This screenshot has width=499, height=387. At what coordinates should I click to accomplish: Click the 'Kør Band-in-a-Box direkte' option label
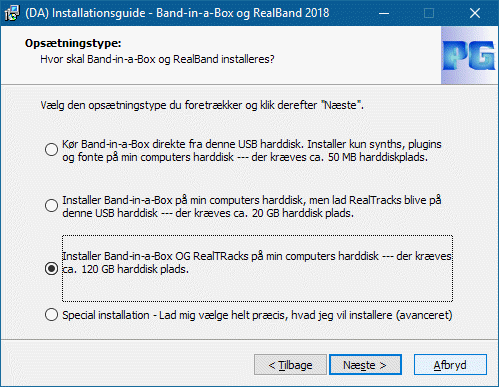(252, 151)
